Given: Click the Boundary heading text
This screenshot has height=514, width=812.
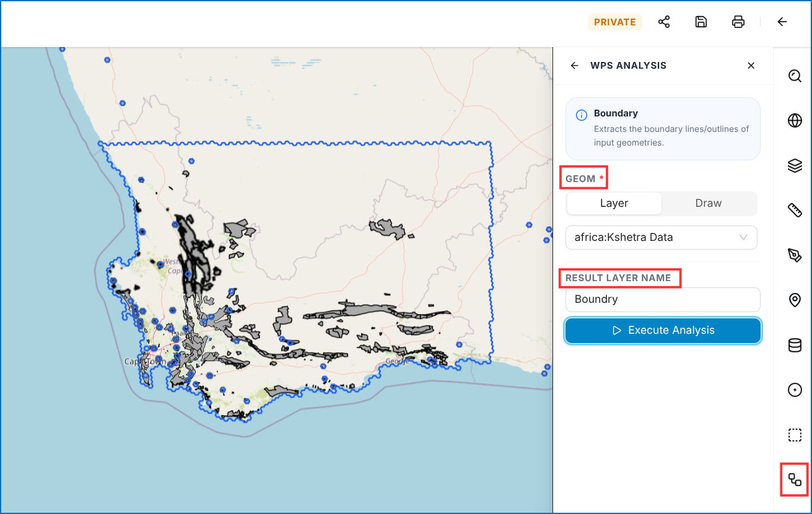Looking at the screenshot, I should click(x=616, y=113).
